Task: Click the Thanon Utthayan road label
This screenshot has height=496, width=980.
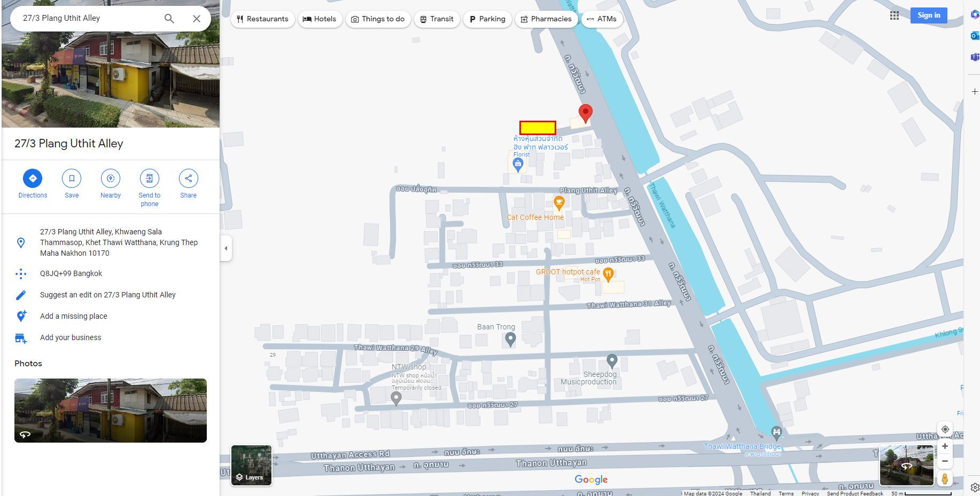Action: (551, 463)
